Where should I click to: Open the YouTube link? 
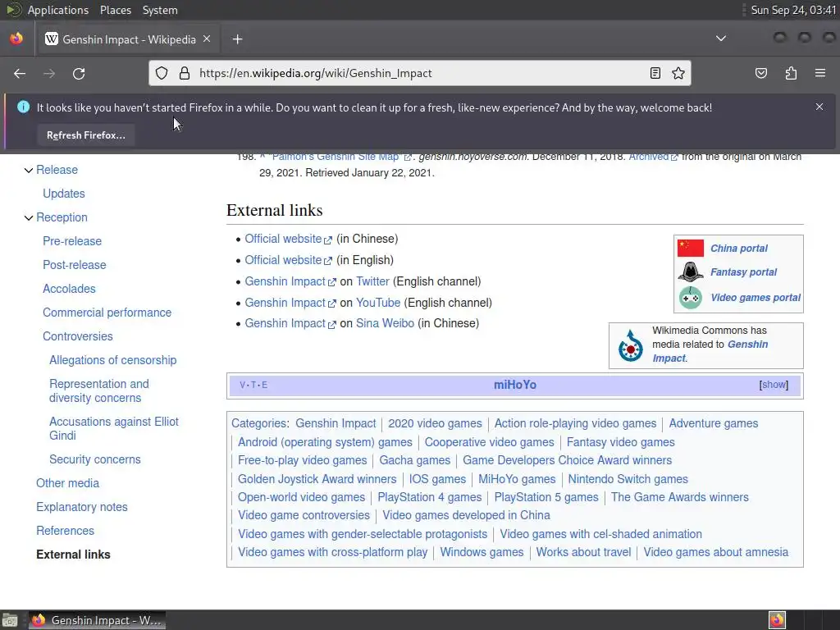(x=378, y=303)
